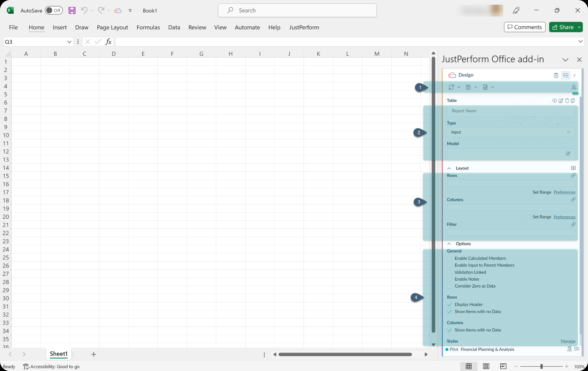Open the Name Box dropdown arrow
588x371 pixels.
coord(69,42)
